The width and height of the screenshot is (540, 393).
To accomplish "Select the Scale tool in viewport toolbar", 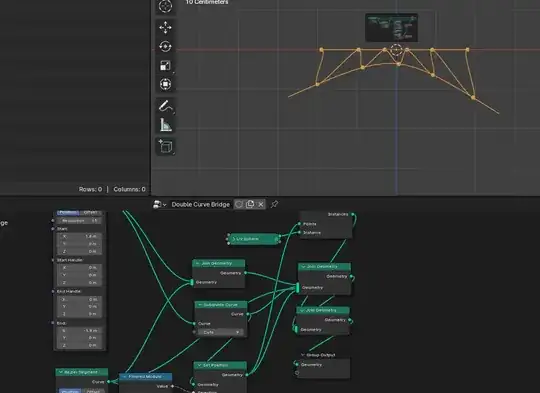I will tap(166, 65).
